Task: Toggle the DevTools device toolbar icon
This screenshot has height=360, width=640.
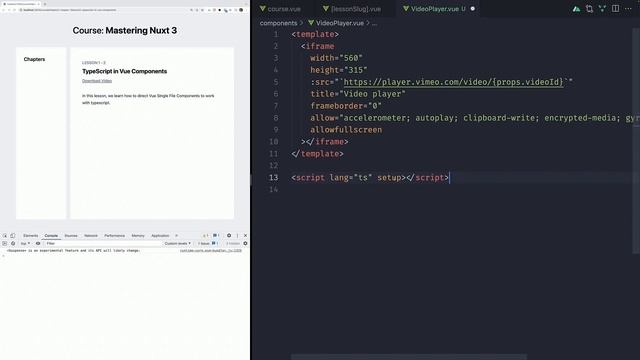Action: (x=13, y=236)
